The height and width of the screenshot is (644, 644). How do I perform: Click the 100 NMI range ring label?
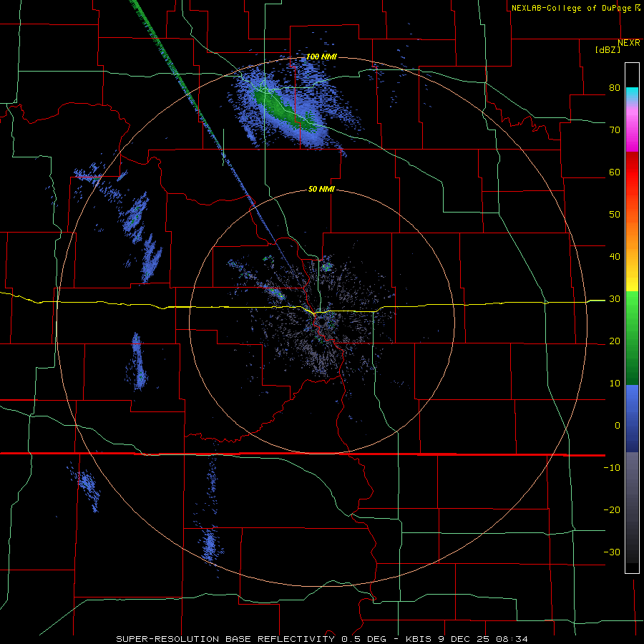(x=321, y=57)
